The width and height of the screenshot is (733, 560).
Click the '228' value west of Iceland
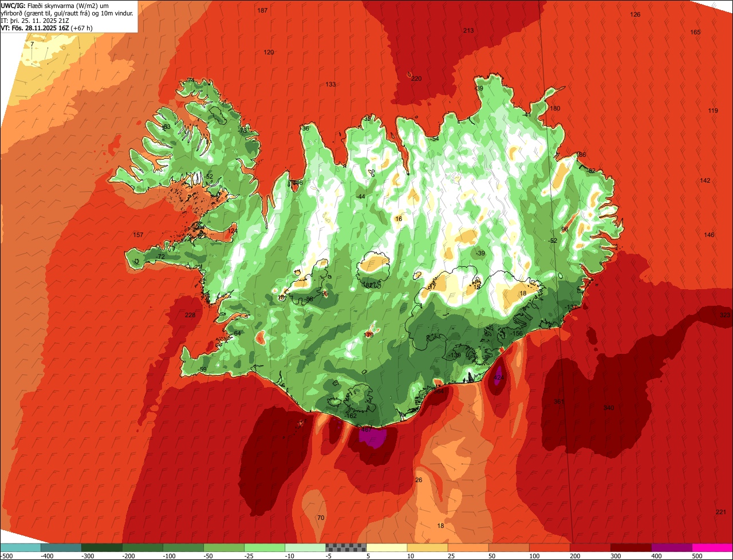point(190,315)
